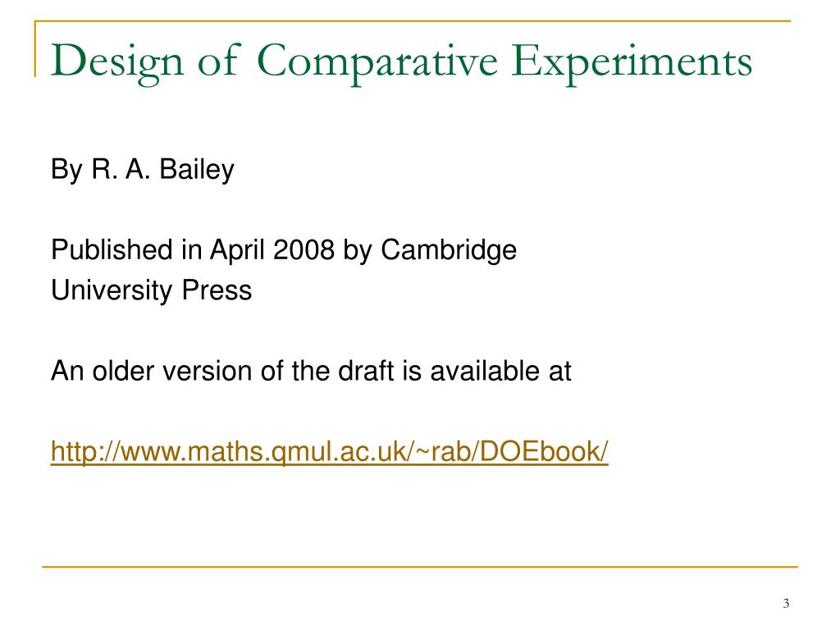Screen dimensions: 840x630
Task: Click the gold horizontal line above the slide number
Action: [420, 566]
